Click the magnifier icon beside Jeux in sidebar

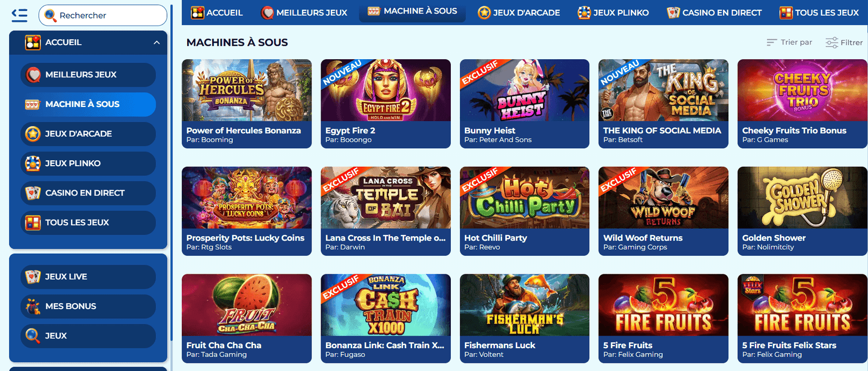(33, 336)
